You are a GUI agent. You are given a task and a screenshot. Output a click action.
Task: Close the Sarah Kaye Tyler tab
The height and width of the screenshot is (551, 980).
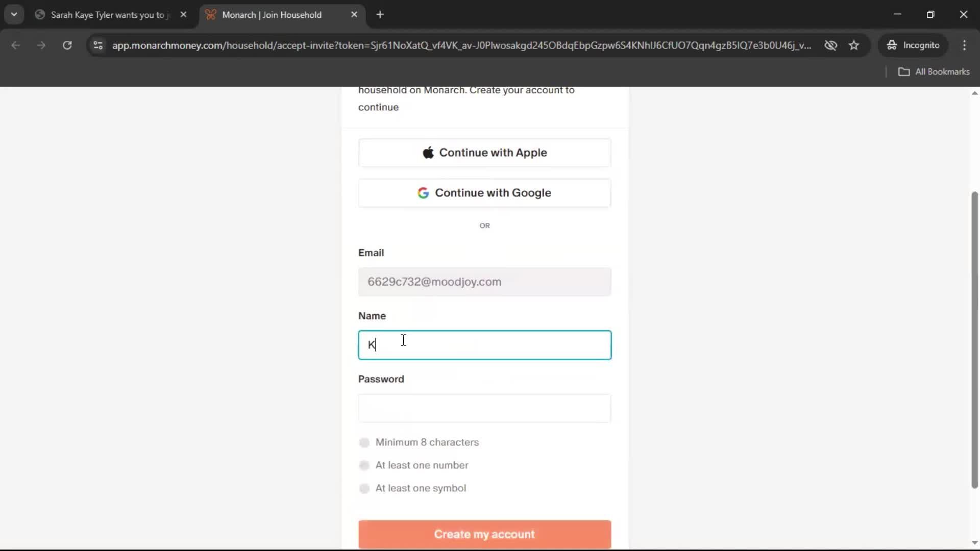(183, 15)
